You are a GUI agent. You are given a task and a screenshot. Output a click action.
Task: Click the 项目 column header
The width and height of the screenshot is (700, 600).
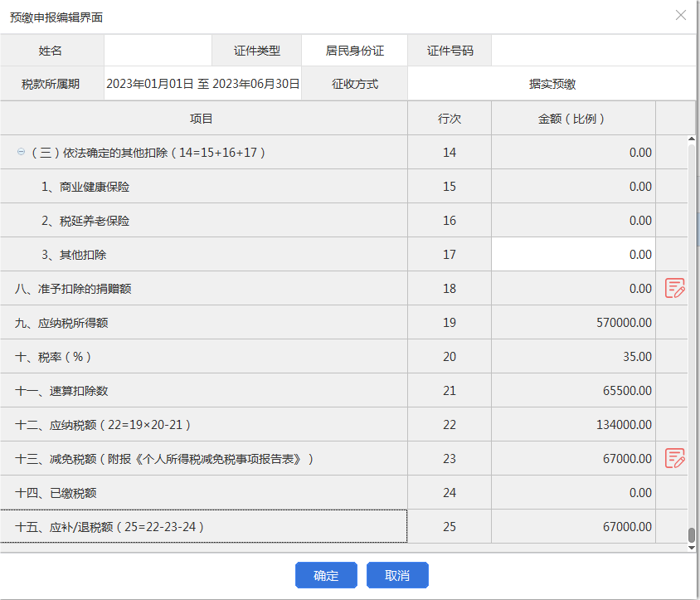pyautogui.click(x=203, y=119)
